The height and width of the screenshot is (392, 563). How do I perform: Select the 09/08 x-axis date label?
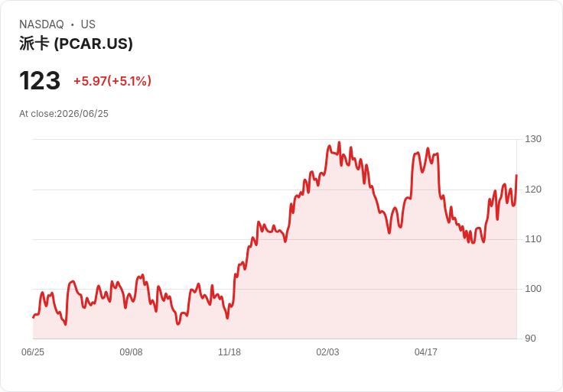131,352
